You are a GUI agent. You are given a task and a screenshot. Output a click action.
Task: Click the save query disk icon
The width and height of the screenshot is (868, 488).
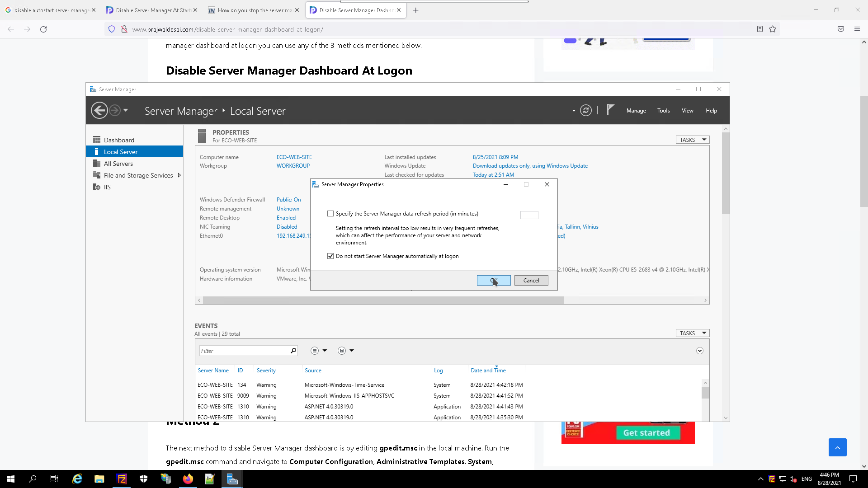[342, 351]
